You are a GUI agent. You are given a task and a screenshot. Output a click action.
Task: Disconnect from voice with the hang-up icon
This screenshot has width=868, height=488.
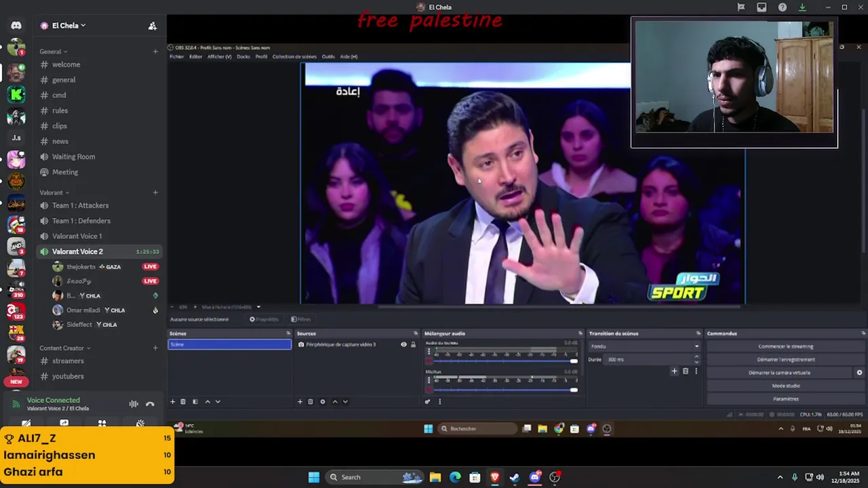[150, 404]
